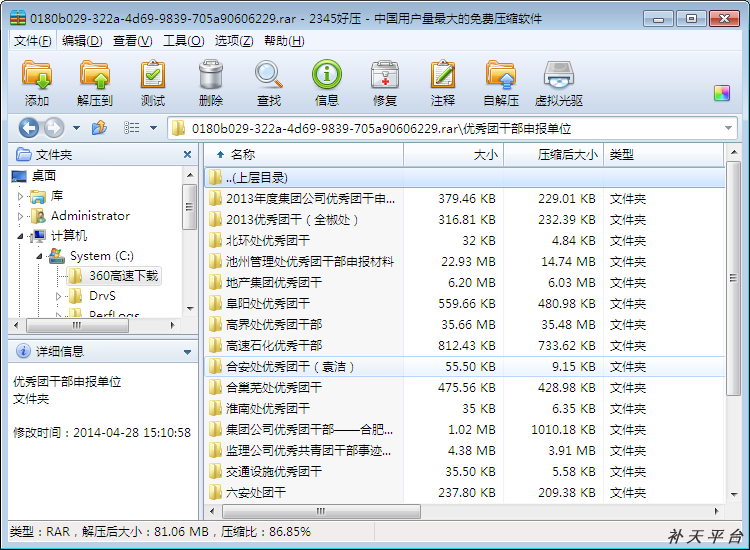This screenshot has height=550, width=750.
Task: Select the ..(上层目录) parent row
Action: click(465, 177)
